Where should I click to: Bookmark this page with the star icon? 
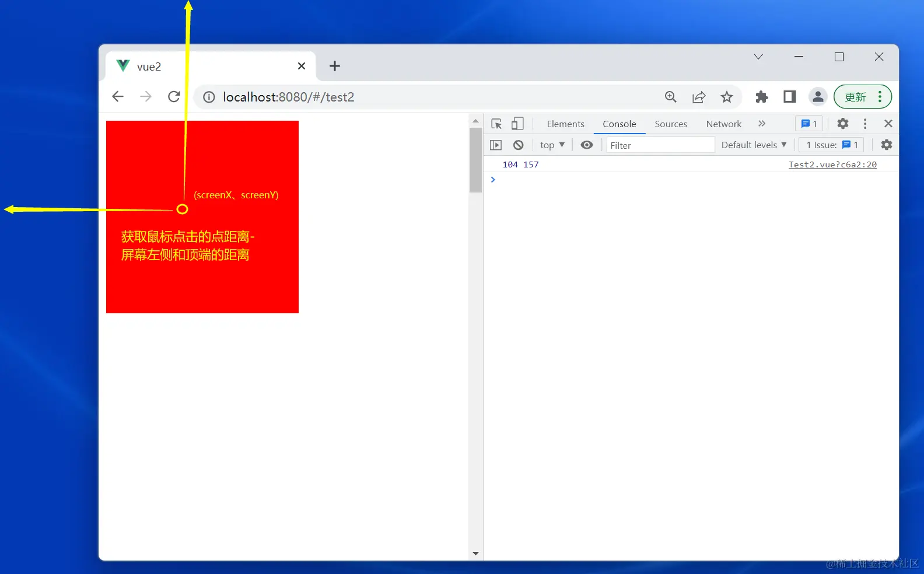pos(727,97)
